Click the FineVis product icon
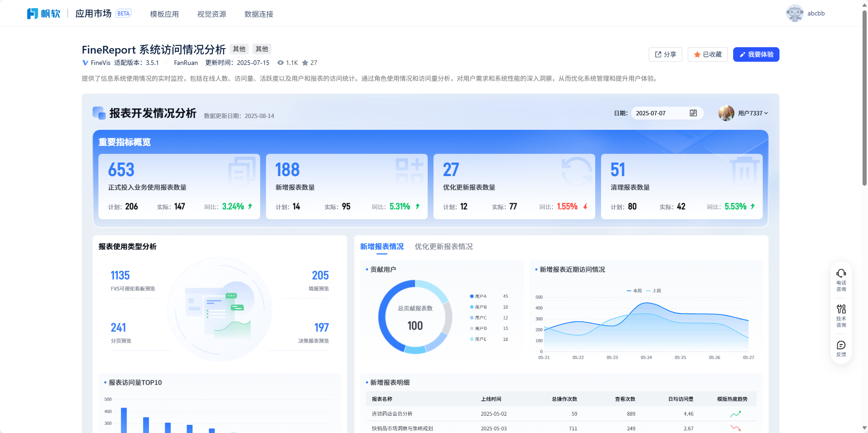Image resolution: width=868 pixels, height=433 pixels. [85, 63]
